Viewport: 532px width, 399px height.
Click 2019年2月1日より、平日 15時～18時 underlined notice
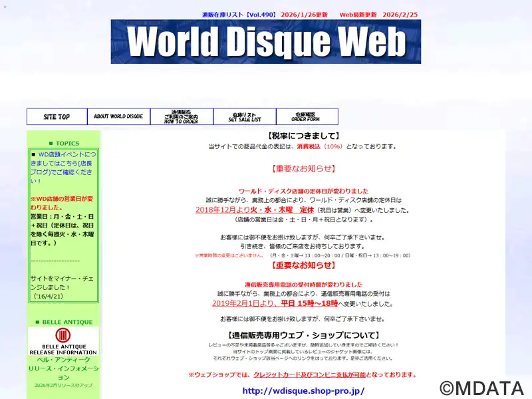[275, 303]
